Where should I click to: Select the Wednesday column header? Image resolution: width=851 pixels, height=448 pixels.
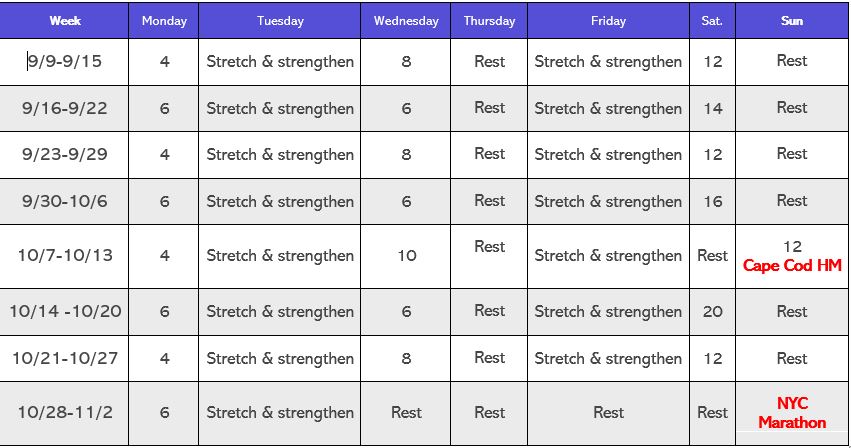pyautogui.click(x=406, y=21)
